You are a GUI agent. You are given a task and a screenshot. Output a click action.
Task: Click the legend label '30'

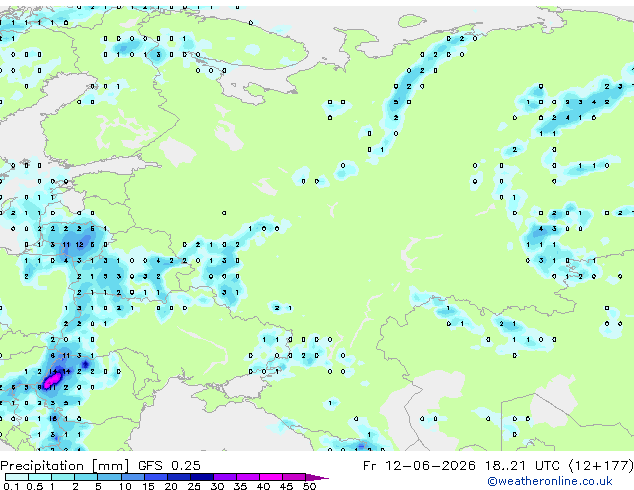click(217, 486)
